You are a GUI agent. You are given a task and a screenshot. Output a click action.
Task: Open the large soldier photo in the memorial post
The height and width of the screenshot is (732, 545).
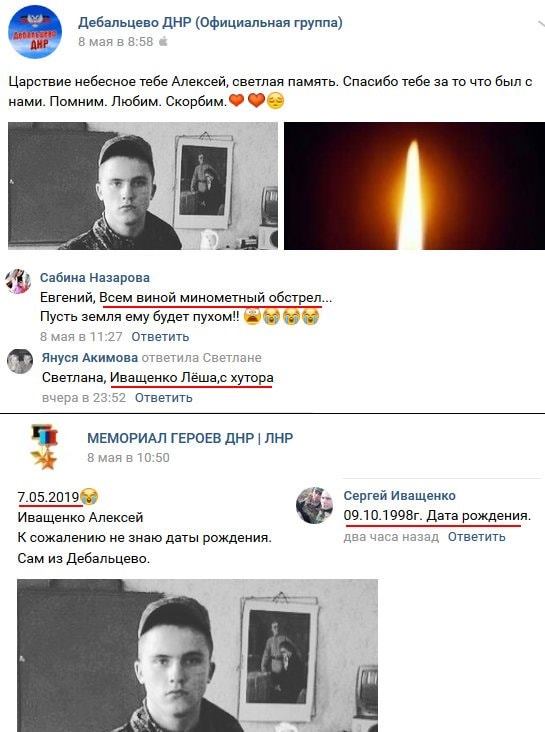point(198,655)
